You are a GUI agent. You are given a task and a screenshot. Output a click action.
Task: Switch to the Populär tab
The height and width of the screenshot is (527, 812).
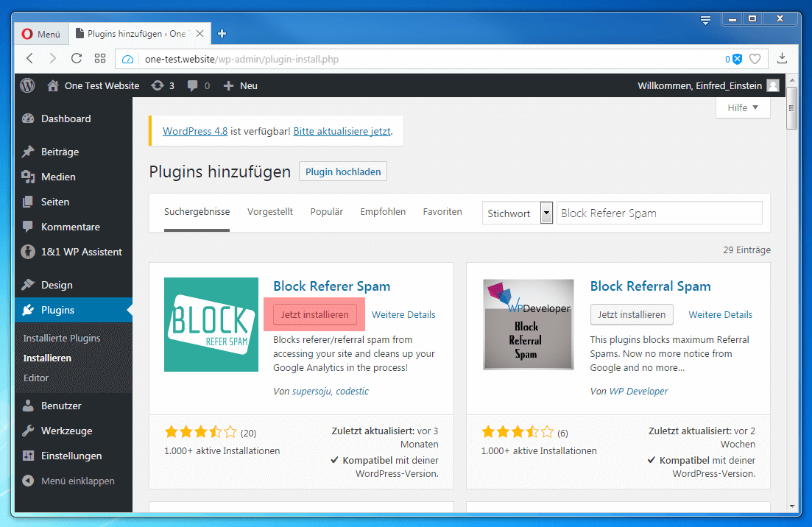tap(326, 212)
